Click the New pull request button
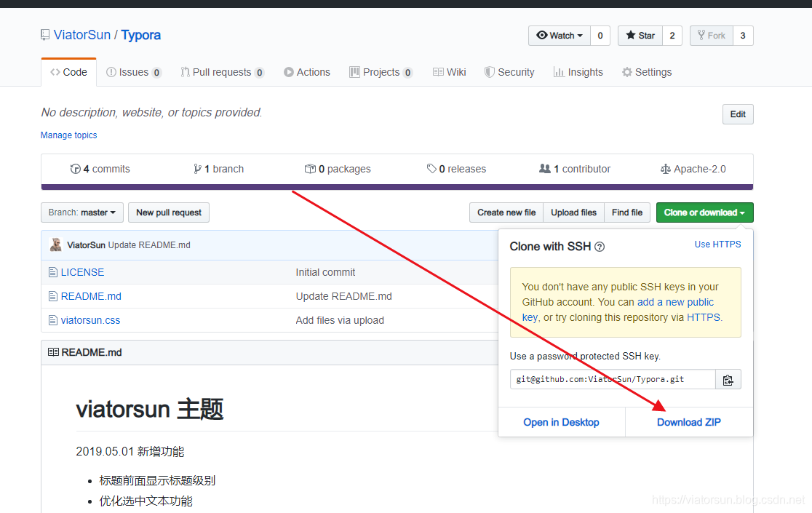812x513 pixels. (x=169, y=212)
